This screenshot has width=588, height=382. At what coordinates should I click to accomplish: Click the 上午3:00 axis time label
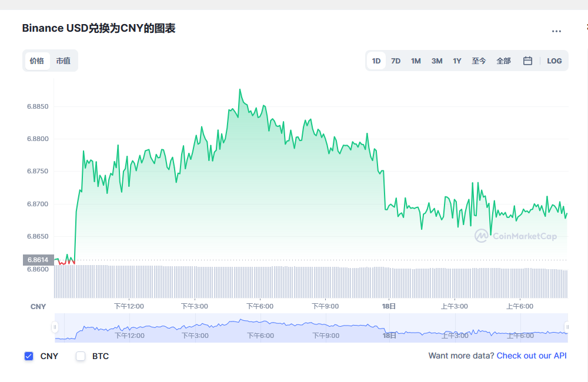[x=455, y=306]
